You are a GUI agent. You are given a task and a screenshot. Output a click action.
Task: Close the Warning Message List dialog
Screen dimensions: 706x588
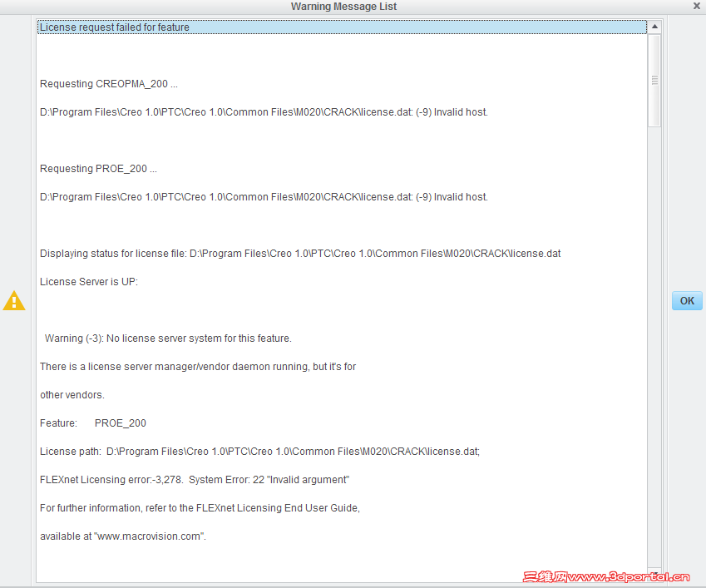(696, 5)
